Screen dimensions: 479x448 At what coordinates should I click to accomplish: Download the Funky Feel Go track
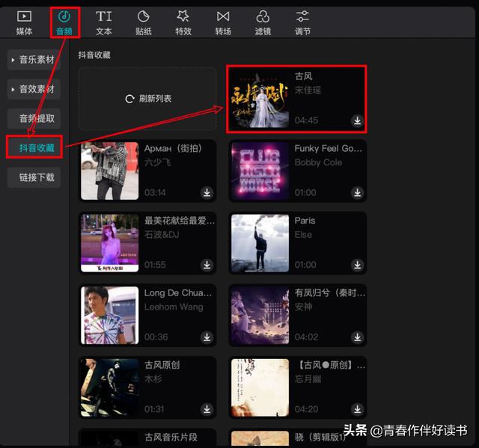coord(357,193)
